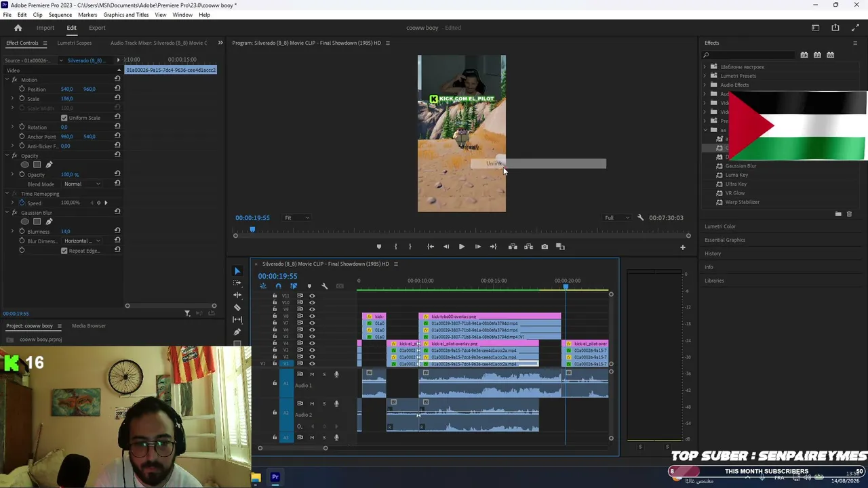Image resolution: width=868 pixels, height=488 pixels.
Task: Expand the Rotation property
Action: (x=12, y=127)
